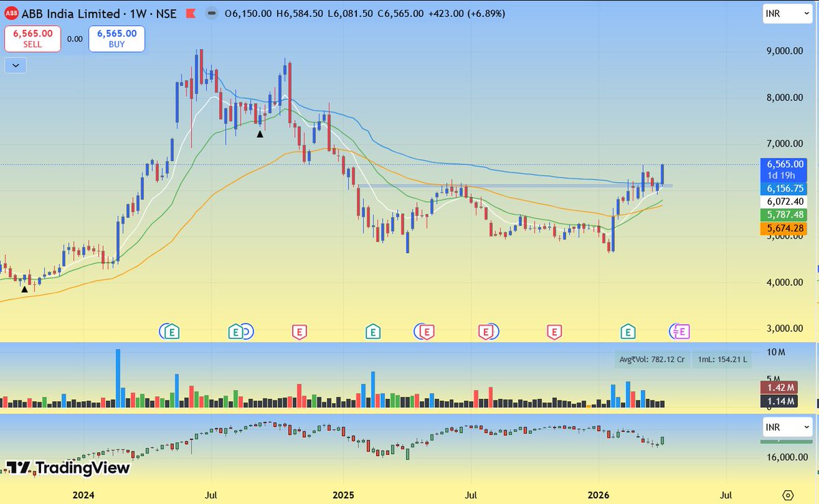Open the top-right INR currency dropdown
Screen dimensions: 819x504
click(786, 13)
